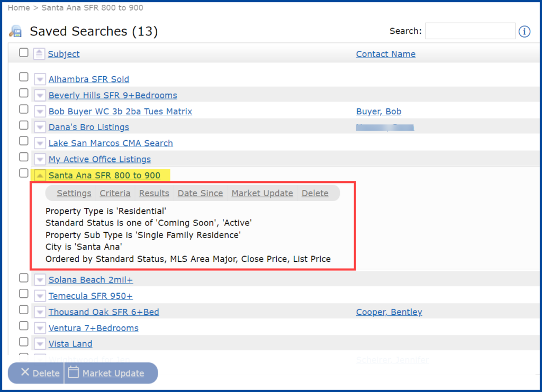Viewport: 542px width, 392px height.
Task: Open the Settings tab for Santa Ana search
Action: click(74, 193)
